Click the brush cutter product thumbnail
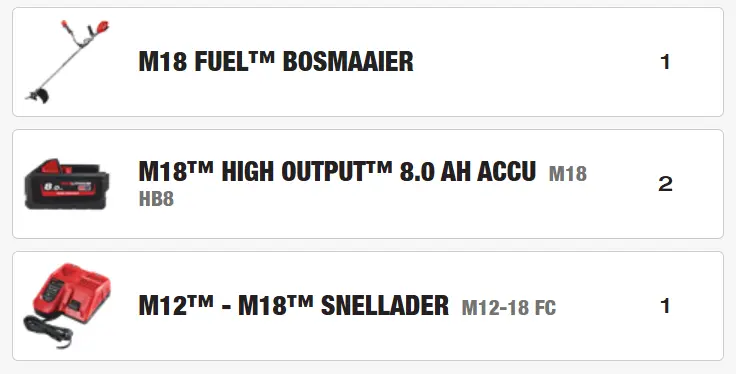736x374 pixels. (x=67, y=61)
